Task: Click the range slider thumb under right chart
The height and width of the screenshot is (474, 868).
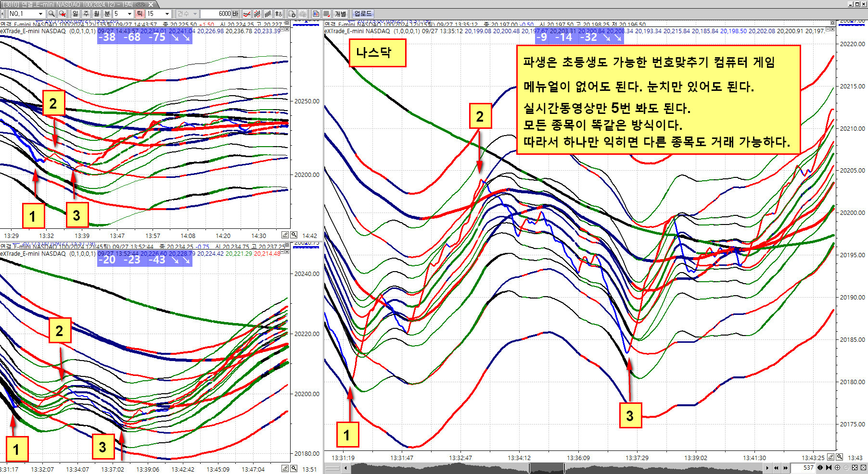Action: pos(547,468)
